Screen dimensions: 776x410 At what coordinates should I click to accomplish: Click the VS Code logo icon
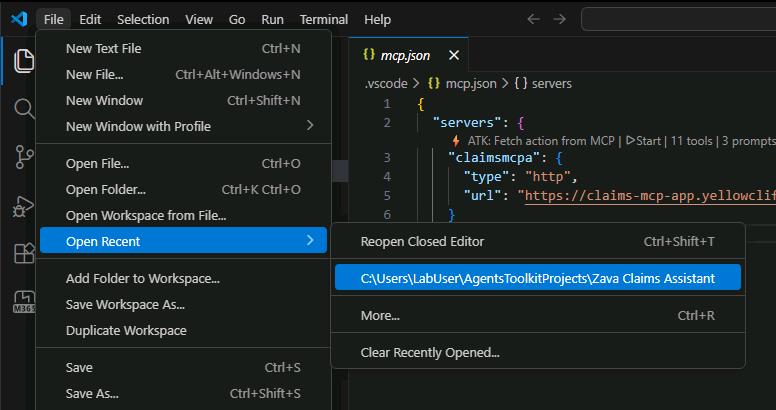pos(19,19)
